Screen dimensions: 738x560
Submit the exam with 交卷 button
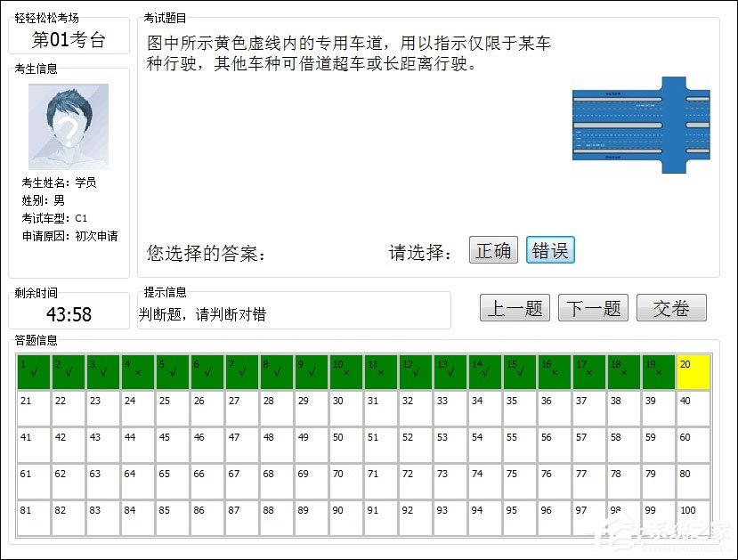click(671, 307)
